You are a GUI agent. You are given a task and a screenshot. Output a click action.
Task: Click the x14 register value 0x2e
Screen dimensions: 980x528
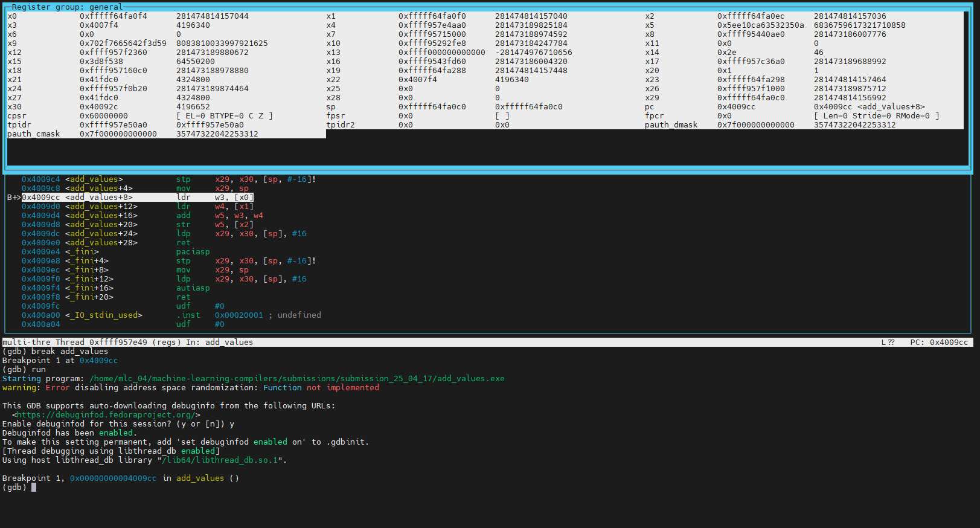coord(727,53)
